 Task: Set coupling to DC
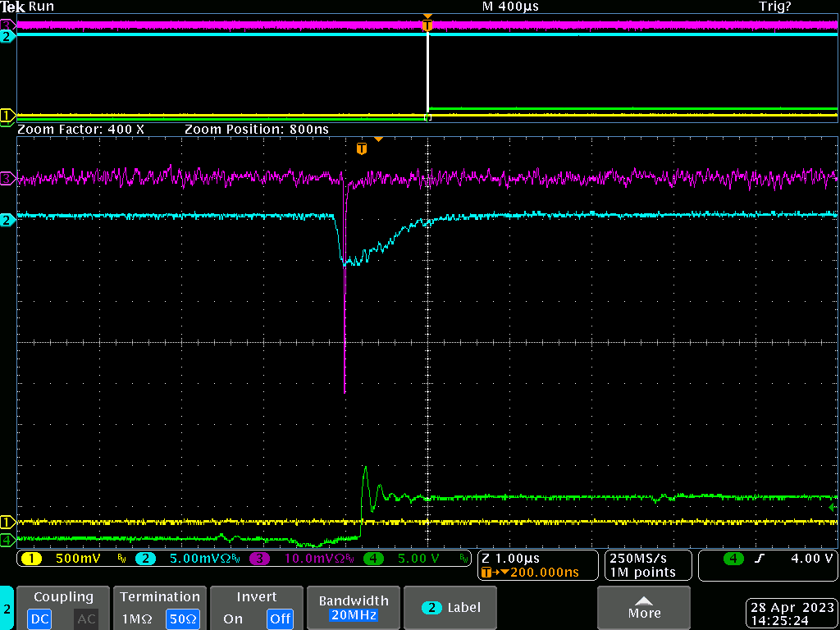[40, 618]
